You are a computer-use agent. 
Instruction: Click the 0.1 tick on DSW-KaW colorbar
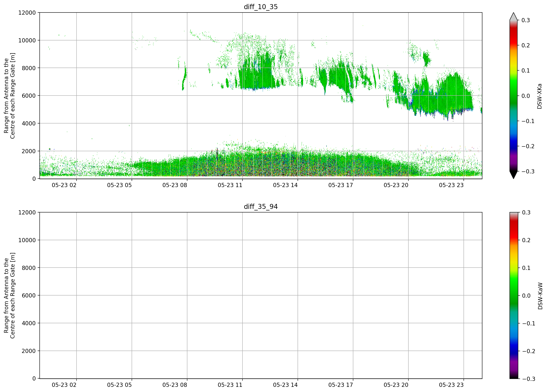pos(526,268)
